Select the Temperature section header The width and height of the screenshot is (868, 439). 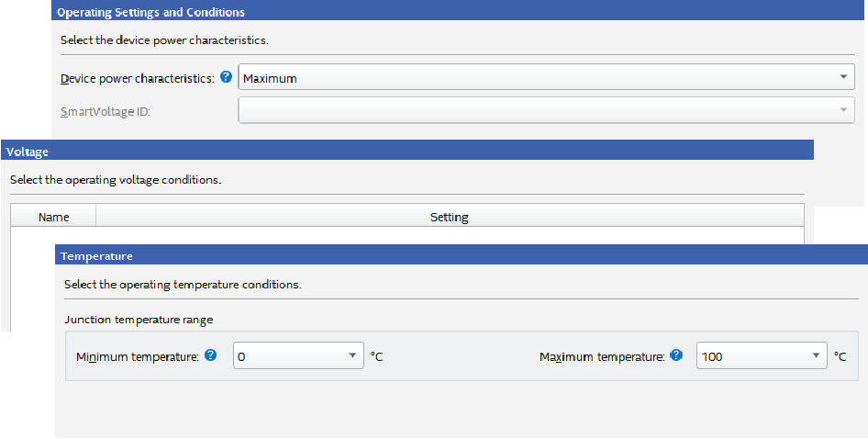(96, 256)
